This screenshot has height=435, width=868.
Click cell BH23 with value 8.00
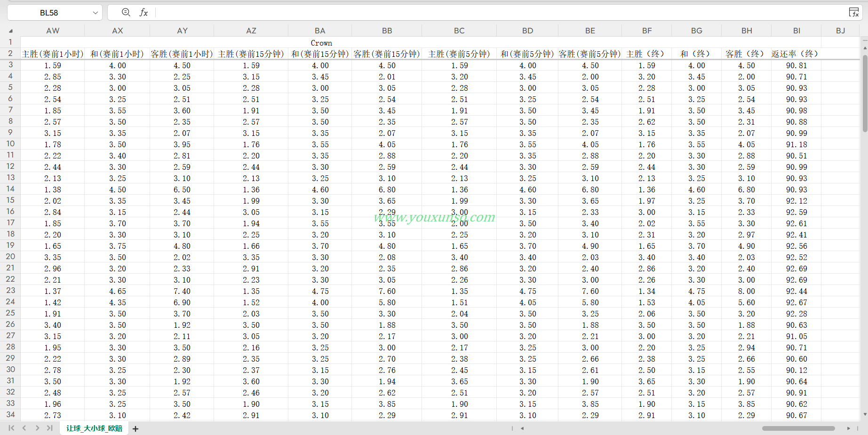point(747,291)
